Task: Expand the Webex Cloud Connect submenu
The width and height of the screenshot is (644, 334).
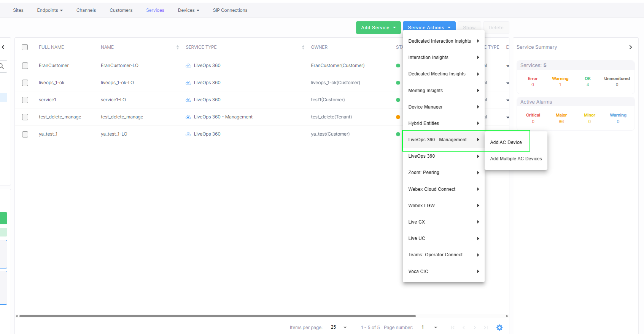Action: 444,189
